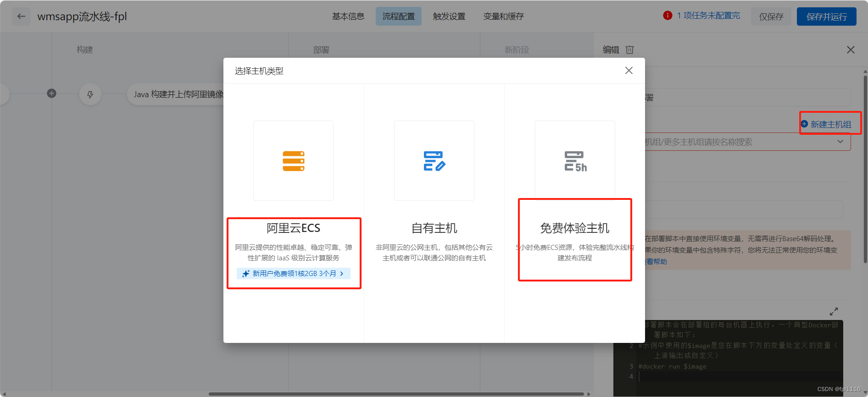Choose the 免费体验主机 host type title

(x=575, y=228)
